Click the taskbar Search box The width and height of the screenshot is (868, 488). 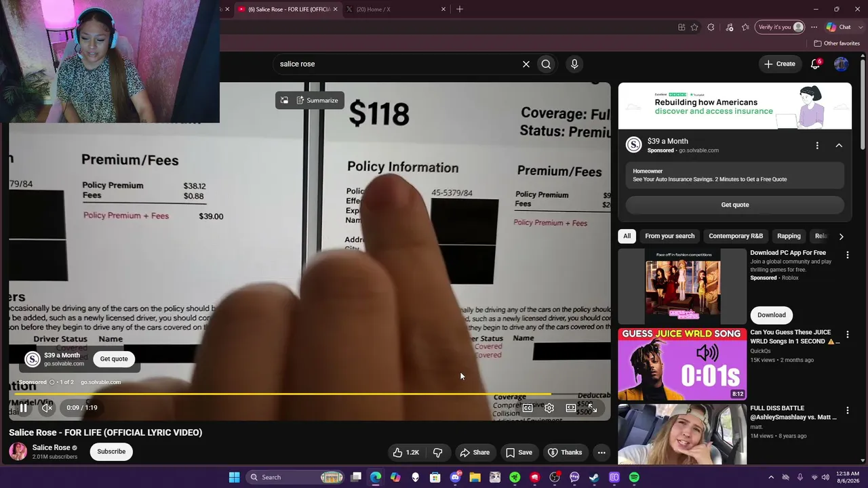click(x=295, y=477)
